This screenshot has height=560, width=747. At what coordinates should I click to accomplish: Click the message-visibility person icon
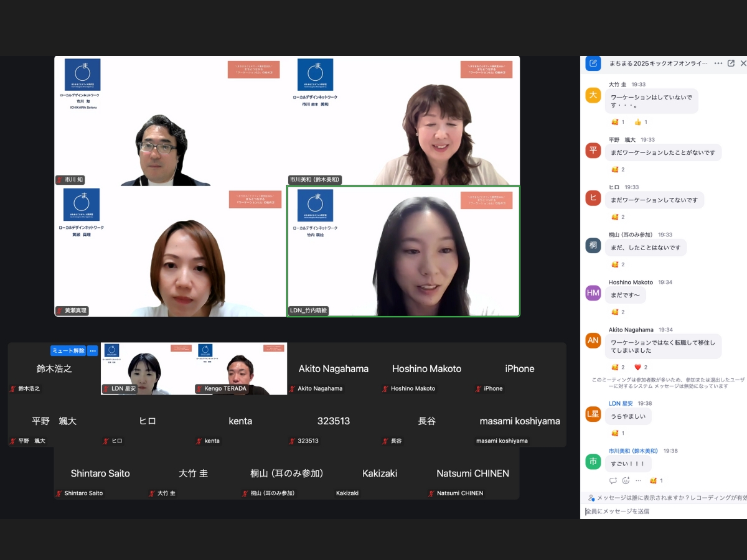pos(591,498)
